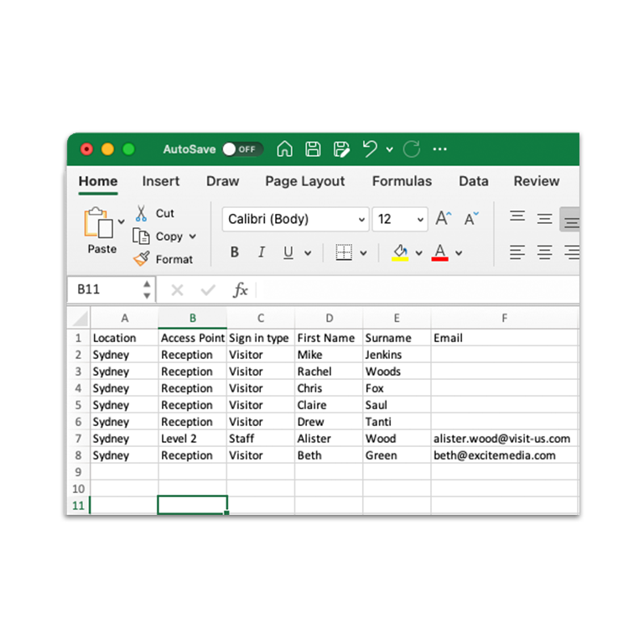Click the Format painter brush icon

coord(141,259)
